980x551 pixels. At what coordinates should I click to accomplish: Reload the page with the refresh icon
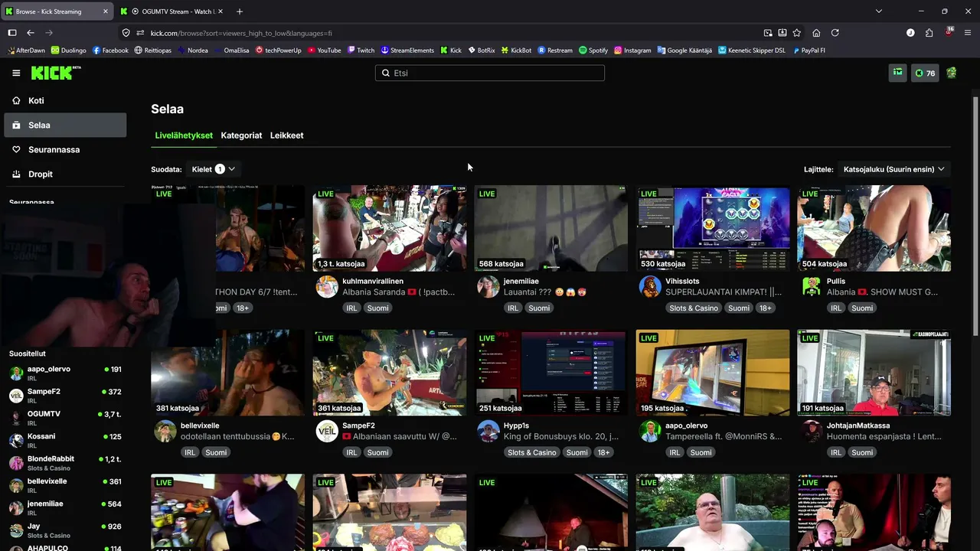(835, 33)
